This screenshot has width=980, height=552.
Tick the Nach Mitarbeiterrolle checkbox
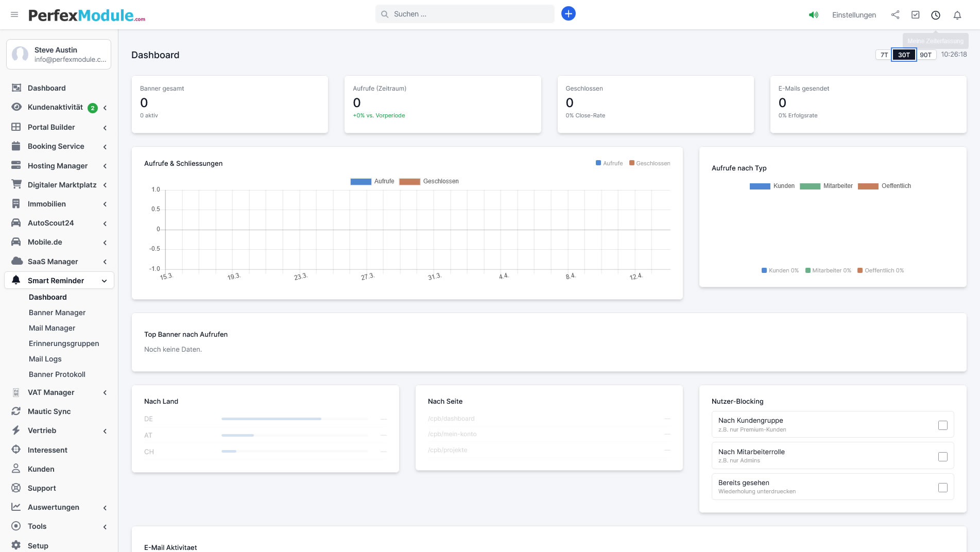(x=942, y=456)
